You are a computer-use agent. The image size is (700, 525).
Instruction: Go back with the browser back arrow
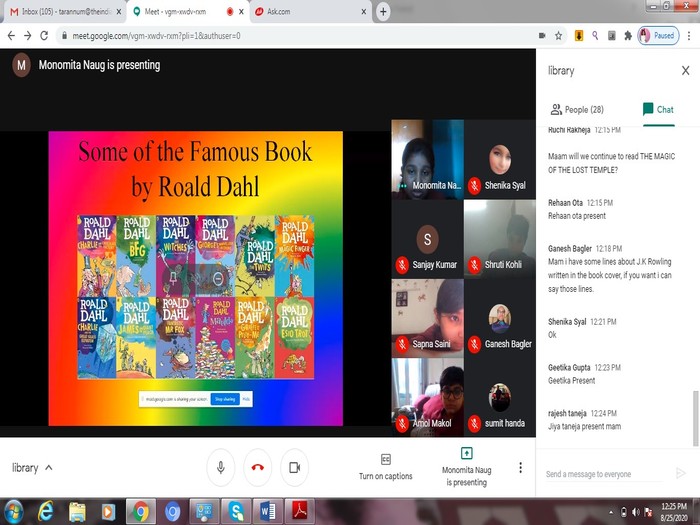point(11,36)
